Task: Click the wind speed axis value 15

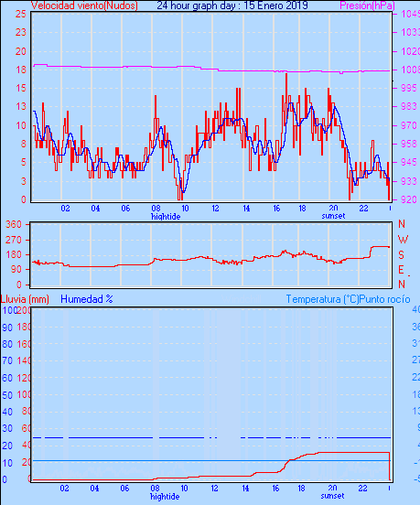Action: coord(21,88)
